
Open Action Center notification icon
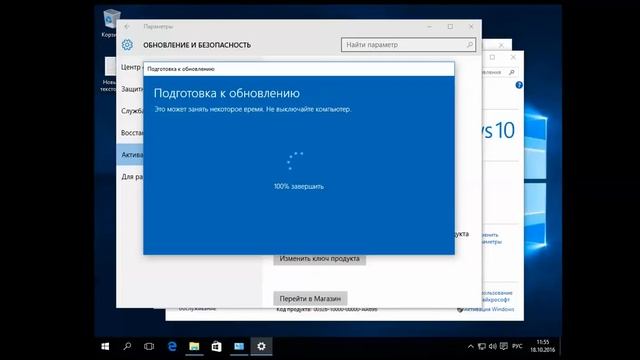pos(504,347)
